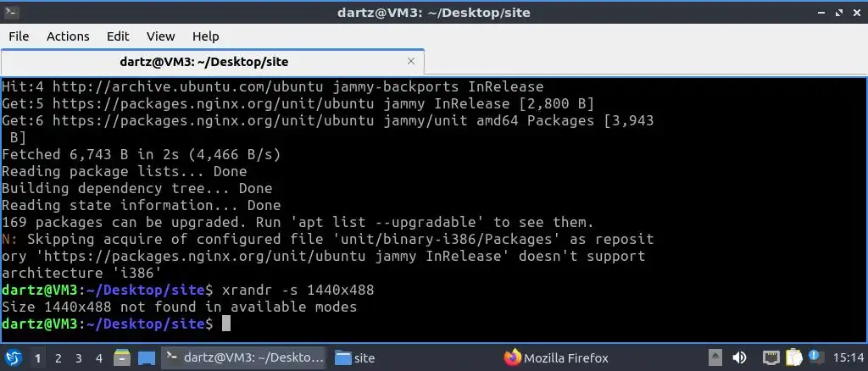Image resolution: width=868 pixels, height=371 pixels.
Task: Open the clipboard manager tray icon
Action: tap(793, 357)
